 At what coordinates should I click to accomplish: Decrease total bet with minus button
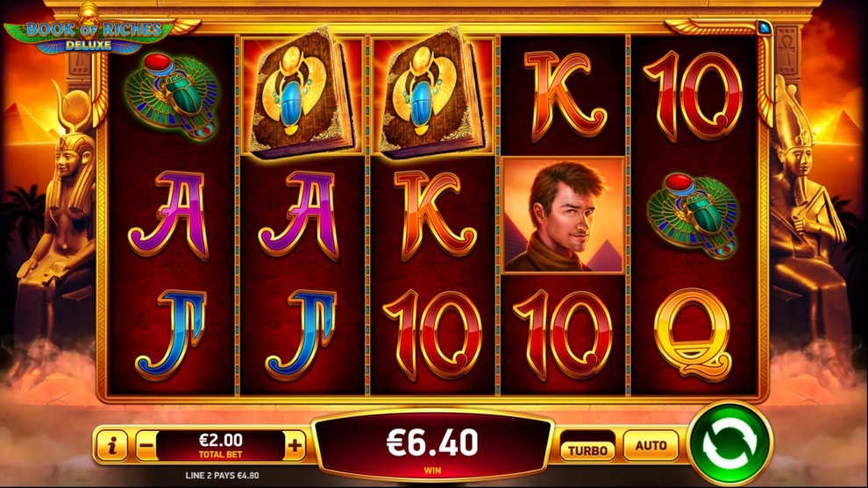pos(146,445)
